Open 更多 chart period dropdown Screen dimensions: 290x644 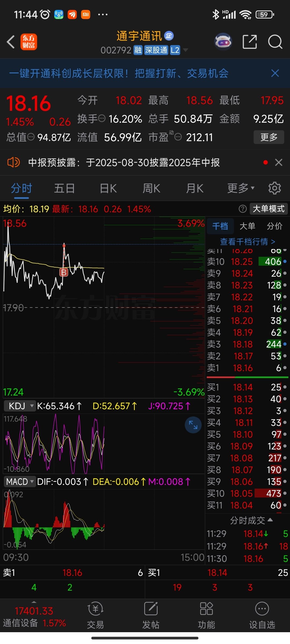[241, 188]
